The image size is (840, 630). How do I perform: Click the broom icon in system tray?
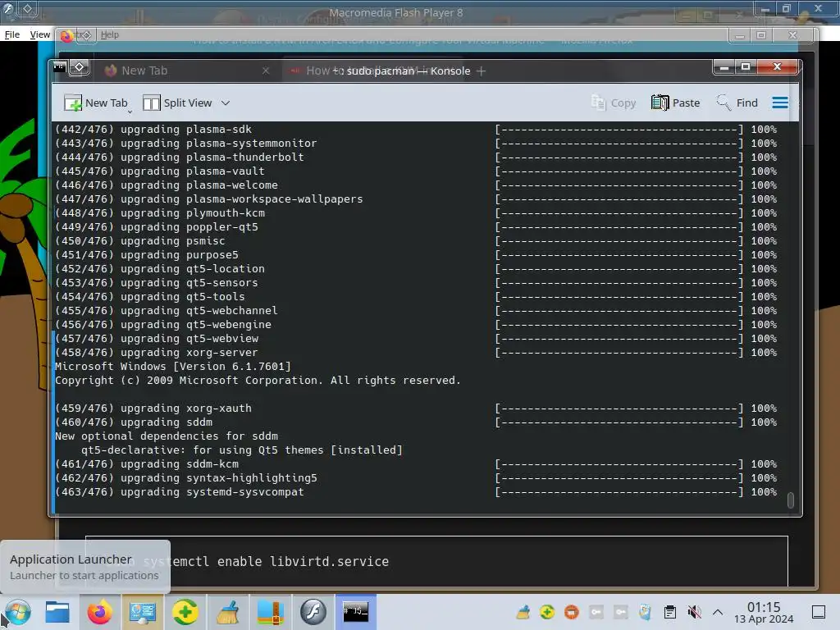[x=523, y=612]
